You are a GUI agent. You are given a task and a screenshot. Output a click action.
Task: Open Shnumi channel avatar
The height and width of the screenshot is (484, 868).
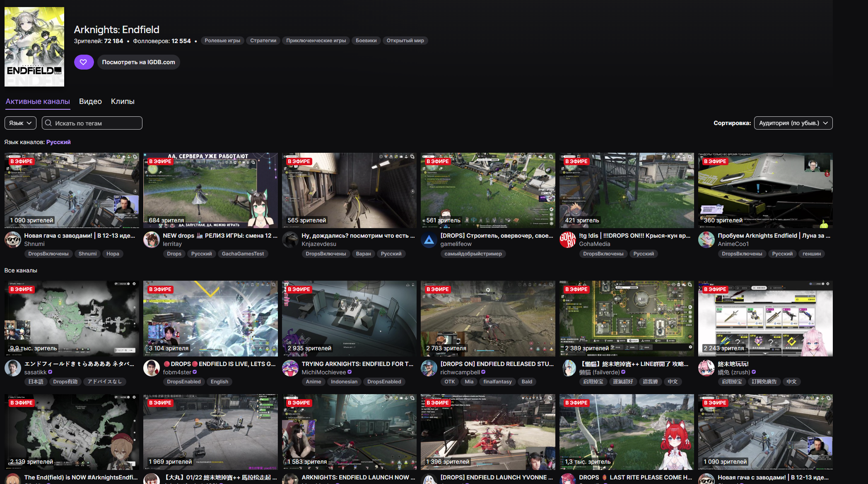[13, 240]
